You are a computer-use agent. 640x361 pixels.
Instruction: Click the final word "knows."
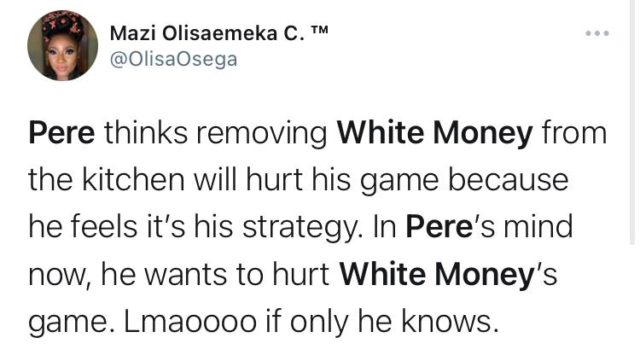pos(450,321)
